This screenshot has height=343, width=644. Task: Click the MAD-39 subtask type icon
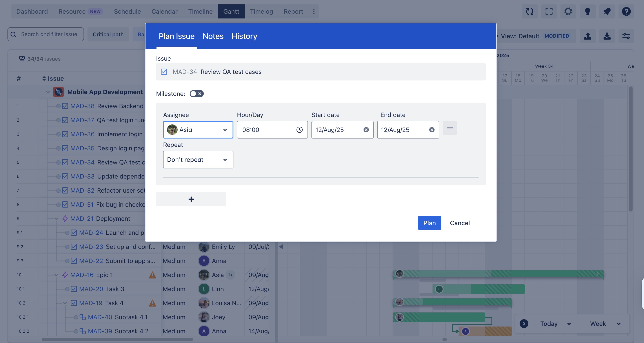tap(82, 331)
